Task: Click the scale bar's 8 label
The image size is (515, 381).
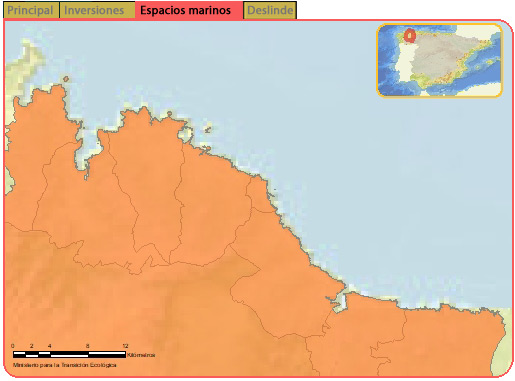Action: coord(87,346)
